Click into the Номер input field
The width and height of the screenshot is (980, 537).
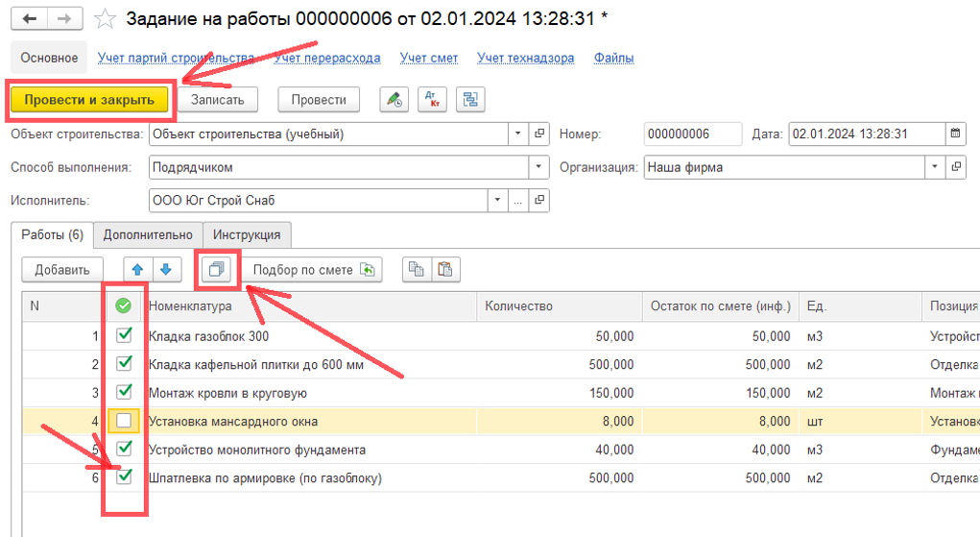point(692,134)
